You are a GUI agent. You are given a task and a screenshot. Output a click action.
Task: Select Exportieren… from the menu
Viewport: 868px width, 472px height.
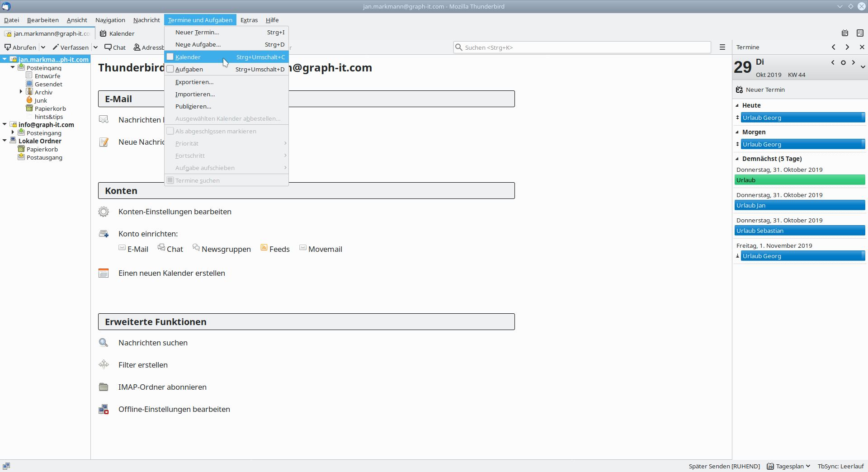[194, 82]
